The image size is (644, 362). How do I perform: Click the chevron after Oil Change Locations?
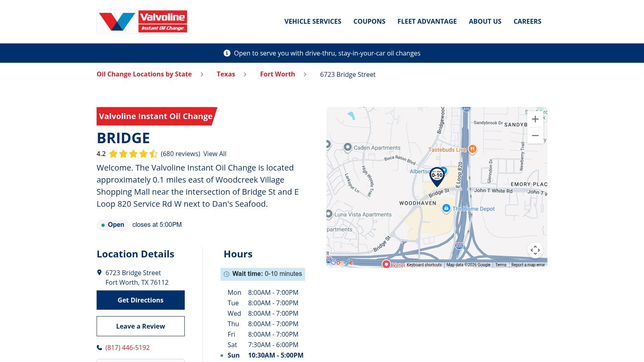[201, 74]
